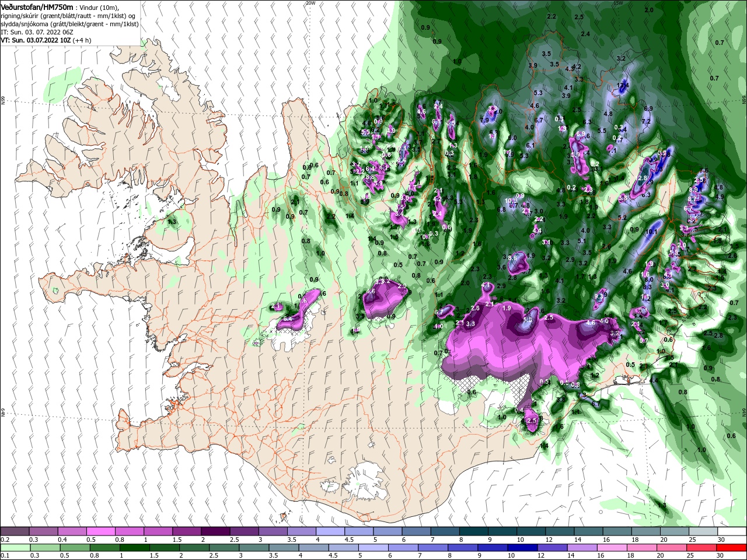Click the 'rigning/skúrir' description text
The image size is (747, 560).
(x=21, y=16)
